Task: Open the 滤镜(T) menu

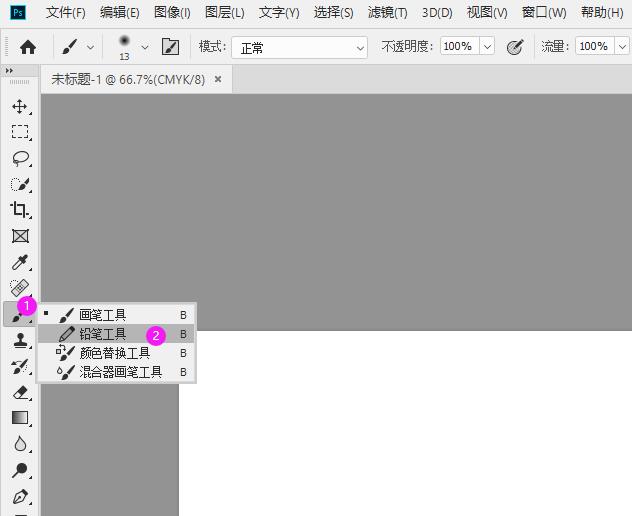Action: click(x=387, y=12)
